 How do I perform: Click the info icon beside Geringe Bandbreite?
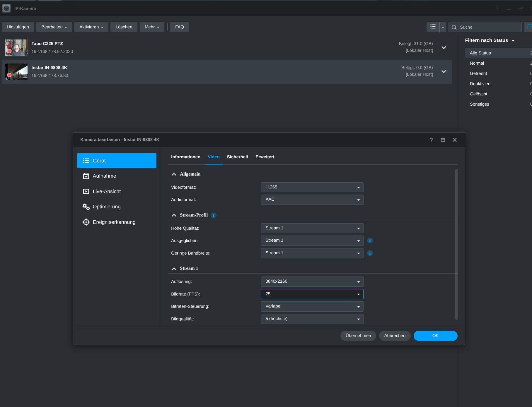[x=370, y=253]
